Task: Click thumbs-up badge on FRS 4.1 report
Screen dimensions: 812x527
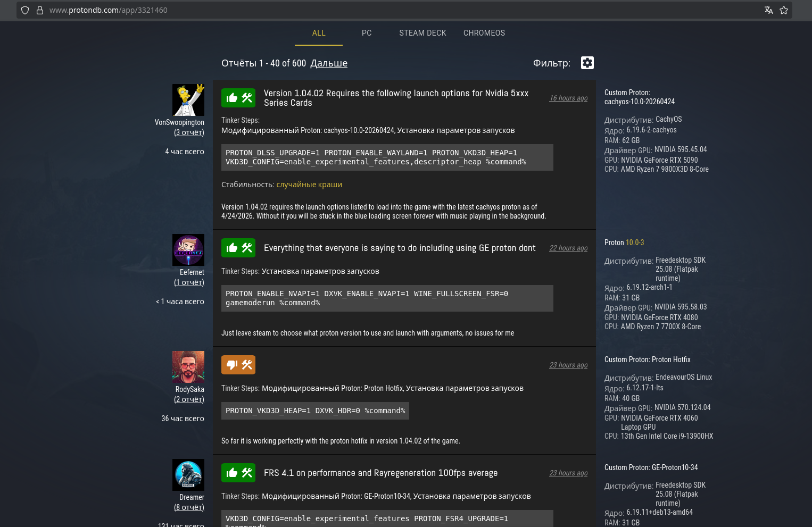Action: pos(238,473)
